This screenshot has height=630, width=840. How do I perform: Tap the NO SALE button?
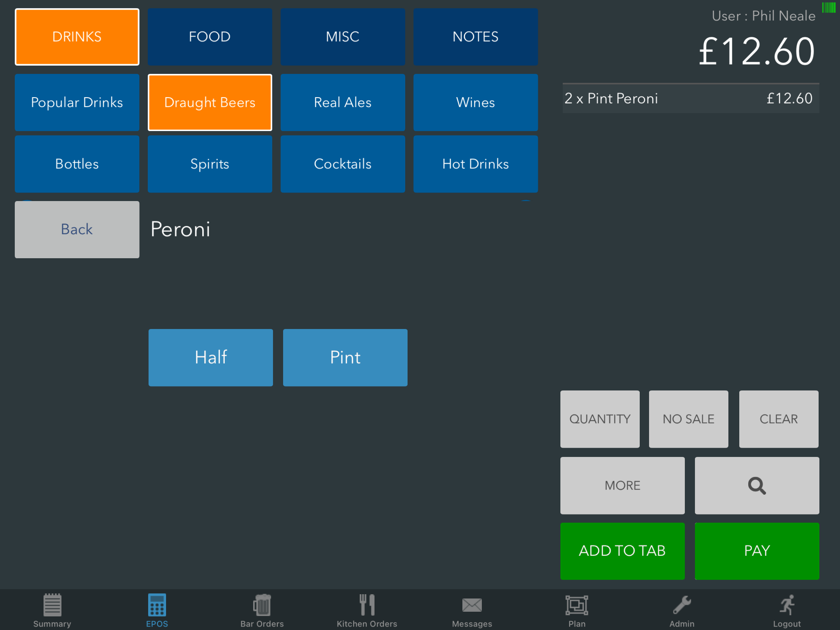coord(688,419)
